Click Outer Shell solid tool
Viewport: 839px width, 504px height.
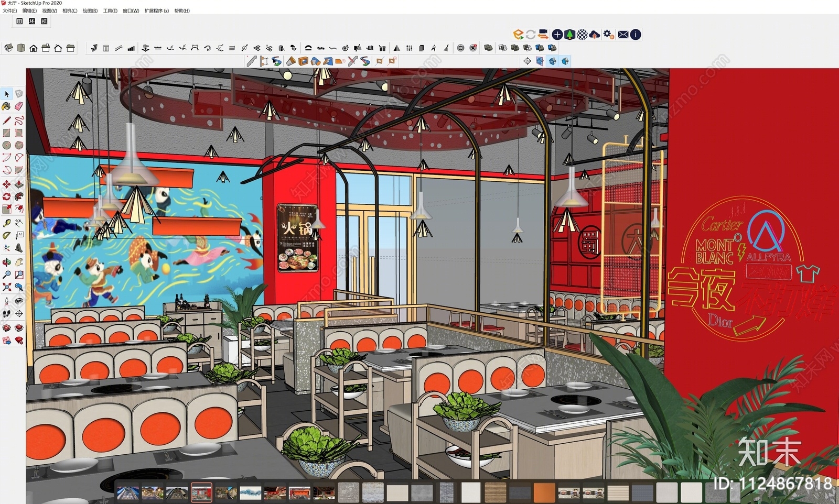[x=488, y=48]
